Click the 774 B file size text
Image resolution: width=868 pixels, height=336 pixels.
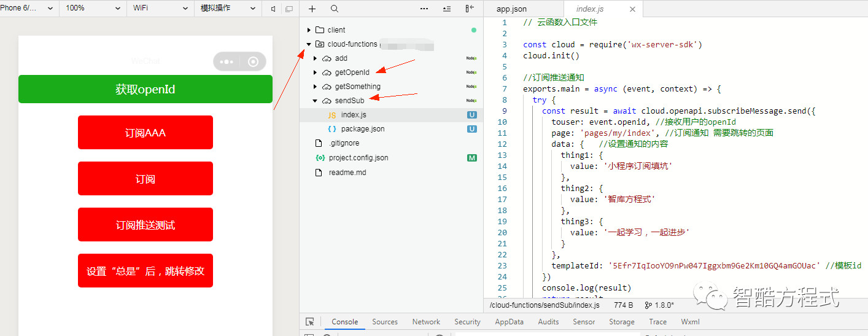623,305
